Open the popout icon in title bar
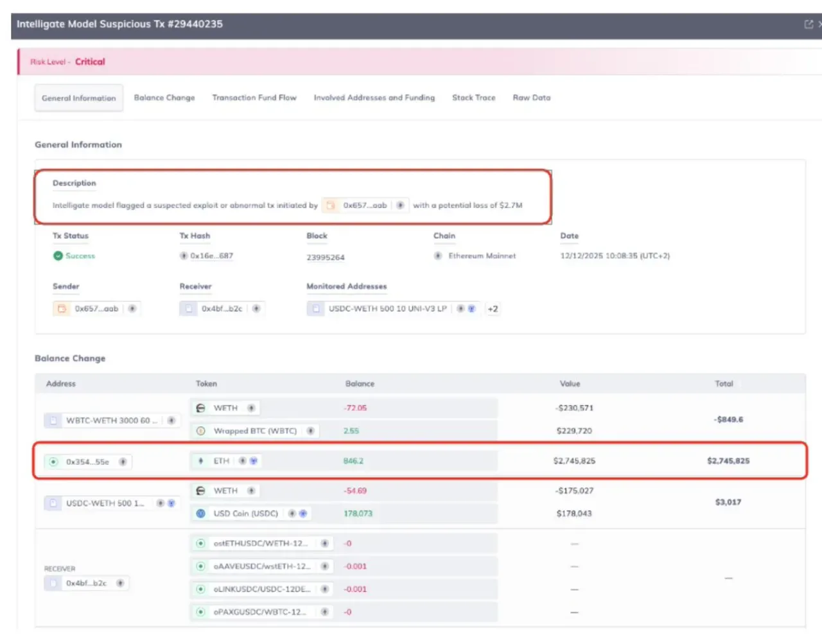 [809, 24]
